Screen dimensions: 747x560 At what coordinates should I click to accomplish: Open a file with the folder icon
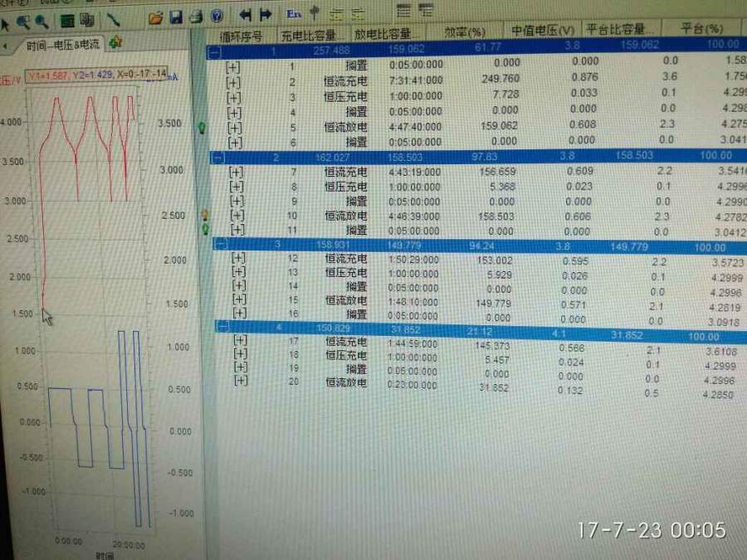click(x=155, y=18)
